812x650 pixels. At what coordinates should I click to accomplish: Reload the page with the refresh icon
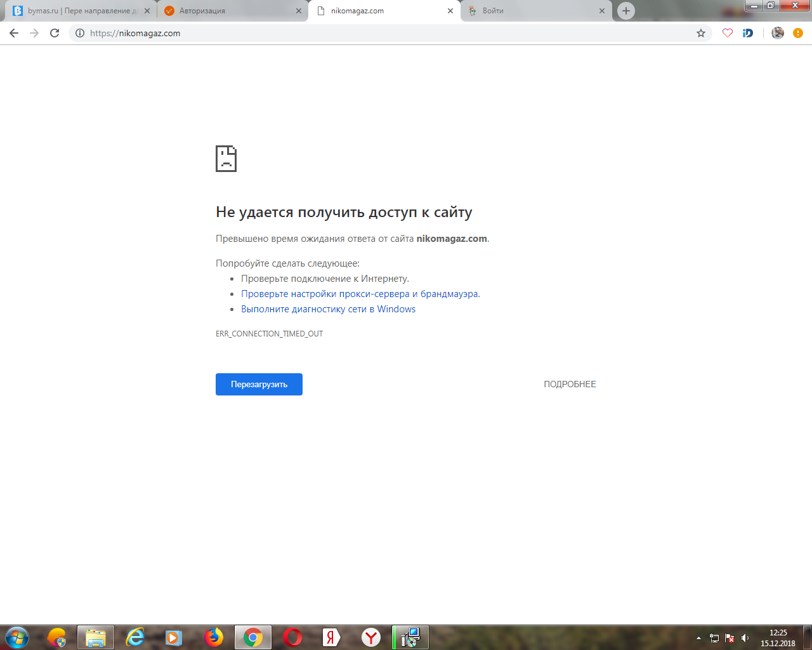coord(55,33)
